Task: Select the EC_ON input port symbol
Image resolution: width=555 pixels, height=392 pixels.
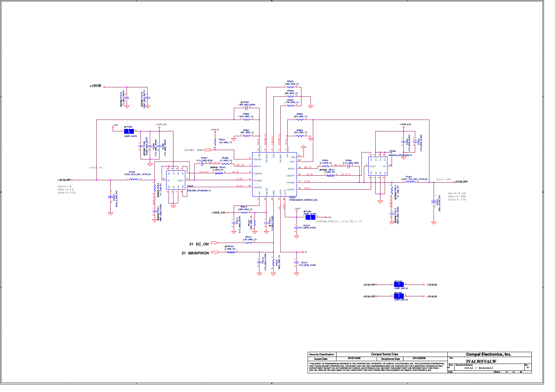Action: (214, 243)
